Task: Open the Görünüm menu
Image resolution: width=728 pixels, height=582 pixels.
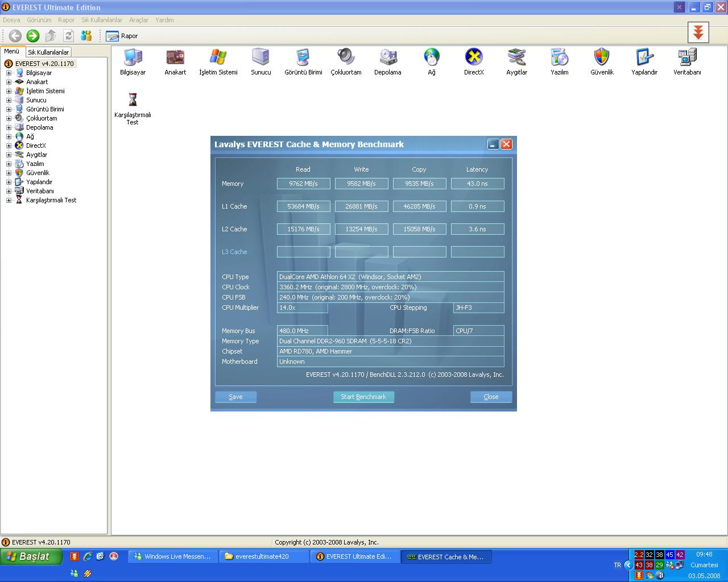Action: pos(39,20)
